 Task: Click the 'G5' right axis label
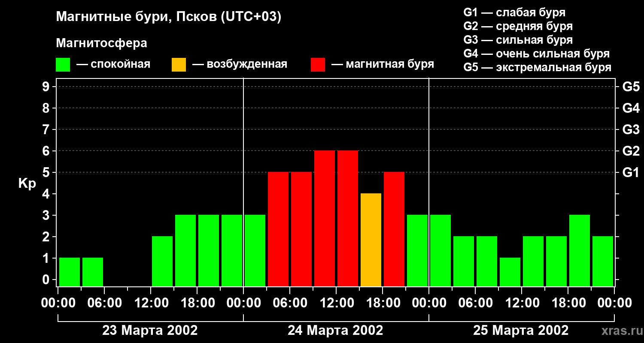point(631,87)
